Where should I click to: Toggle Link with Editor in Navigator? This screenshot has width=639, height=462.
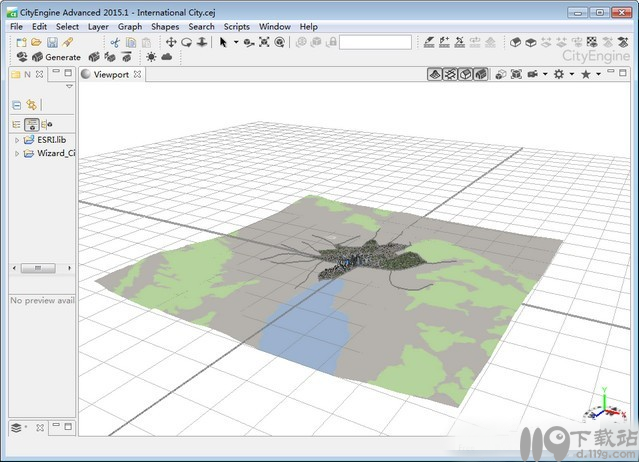click(x=31, y=105)
